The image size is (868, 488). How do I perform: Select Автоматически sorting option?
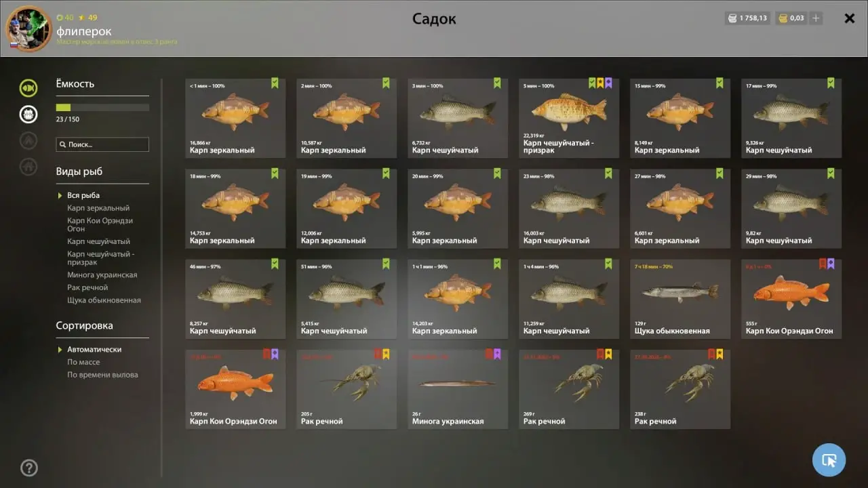[x=94, y=349]
